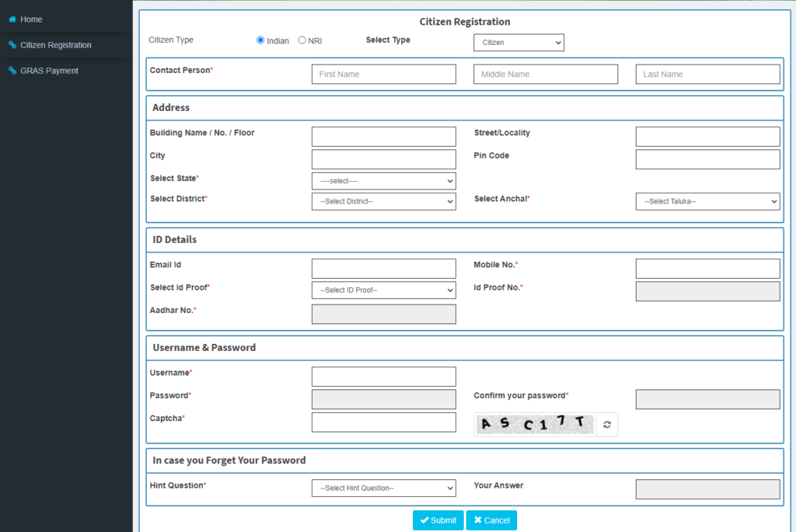Select the Indian citizen type radio button
This screenshot has height=532, width=796.
click(x=260, y=40)
